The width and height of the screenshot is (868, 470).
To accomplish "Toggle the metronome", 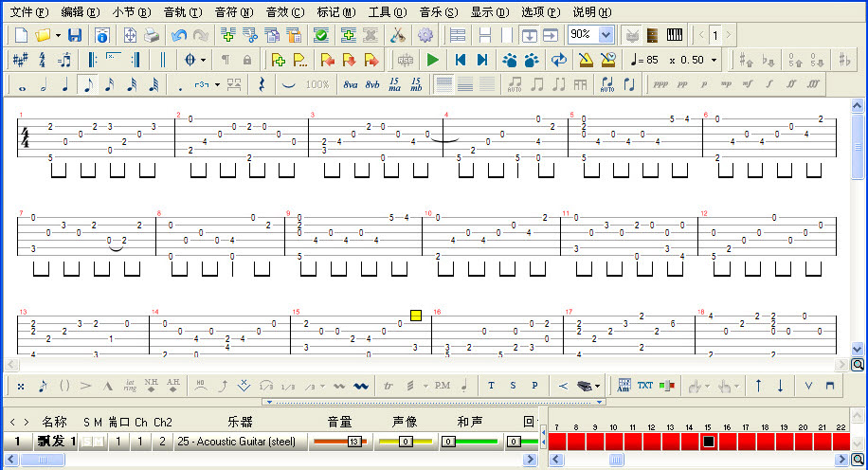I will pyautogui.click(x=586, y=60).
